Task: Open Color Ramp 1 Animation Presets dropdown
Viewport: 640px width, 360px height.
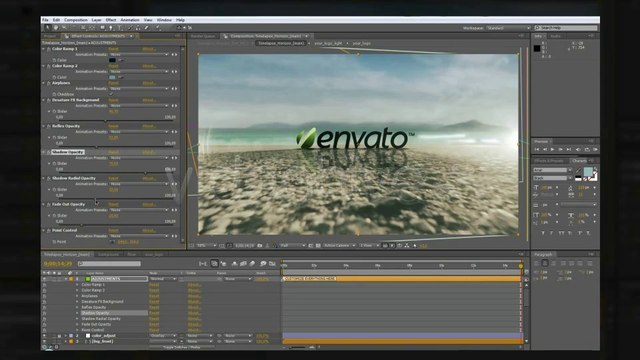Action: pos(139,54)
